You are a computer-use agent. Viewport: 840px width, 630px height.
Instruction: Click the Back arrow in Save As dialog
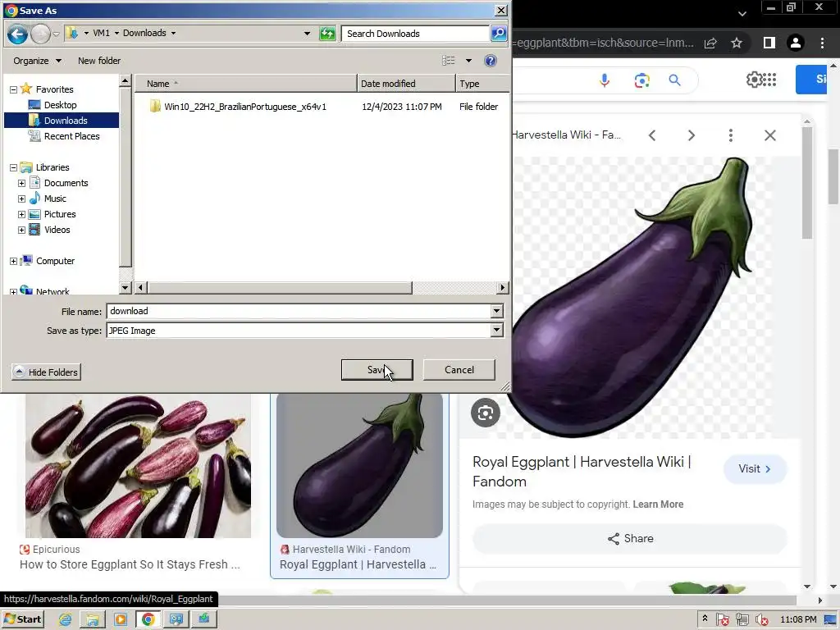pyautogui.click(x=17, y=34)
